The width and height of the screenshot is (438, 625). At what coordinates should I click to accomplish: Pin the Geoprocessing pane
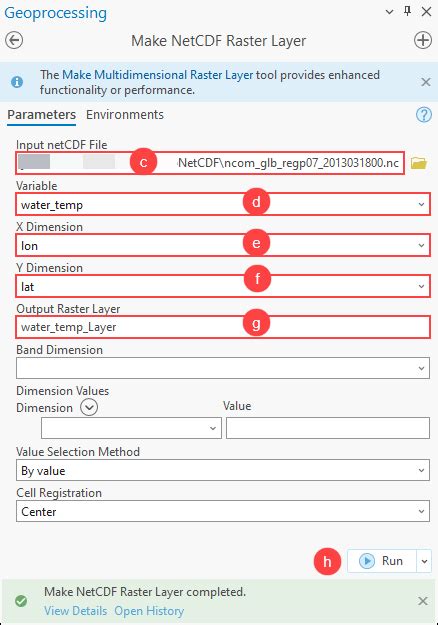click(407, 11)
